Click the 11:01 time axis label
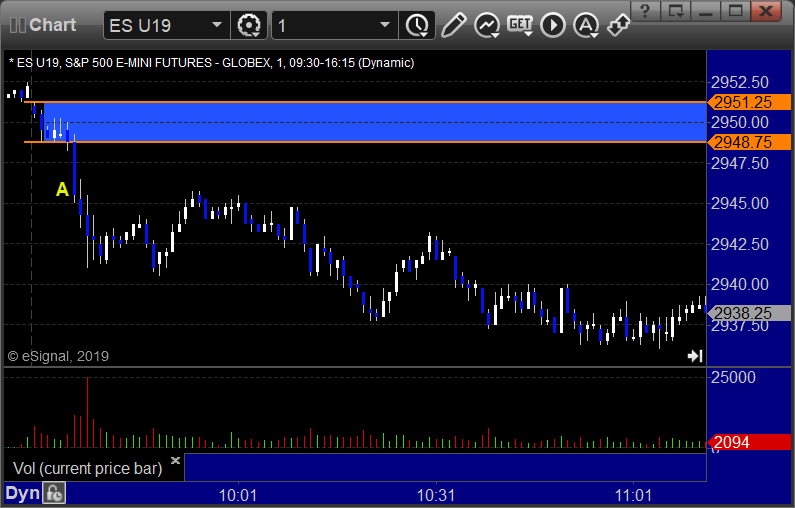The image size is (795, 508). 634,495
